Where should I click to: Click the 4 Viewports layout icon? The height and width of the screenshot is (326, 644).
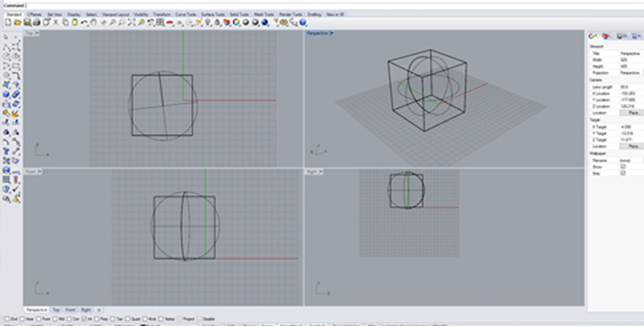coord(160,22)
